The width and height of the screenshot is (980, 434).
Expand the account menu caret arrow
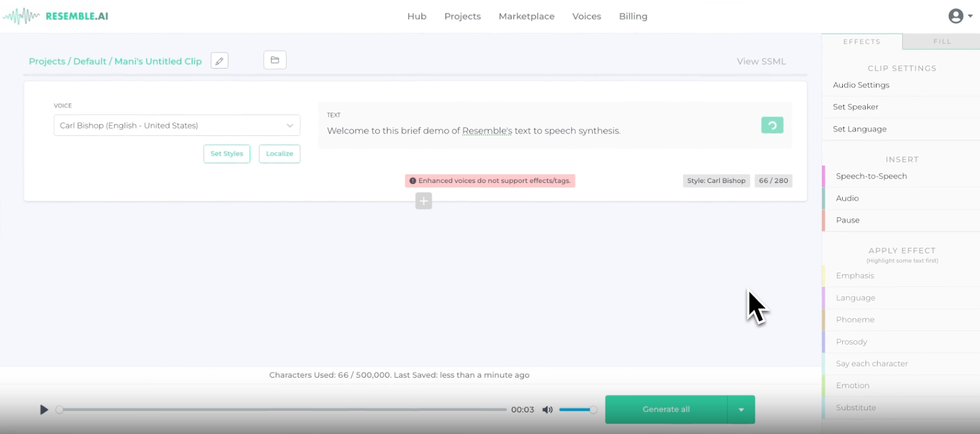click(970, 17)
